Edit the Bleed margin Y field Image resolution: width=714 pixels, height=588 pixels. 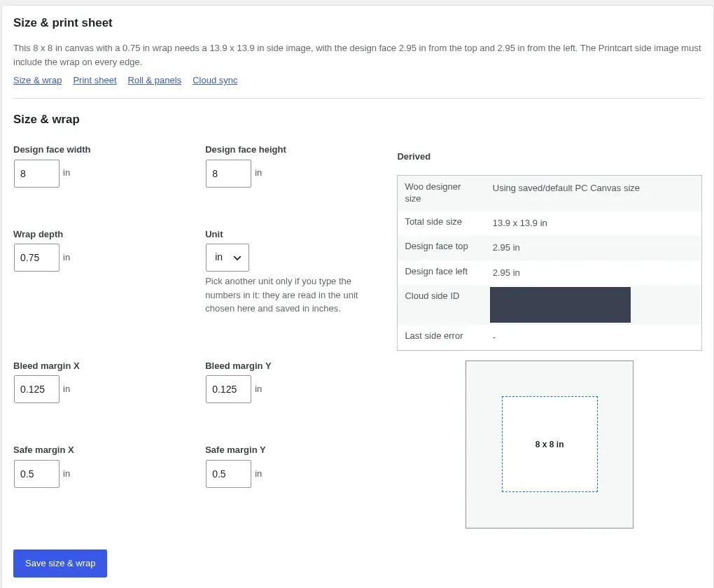pyautogui.click(x=228, y=389)
